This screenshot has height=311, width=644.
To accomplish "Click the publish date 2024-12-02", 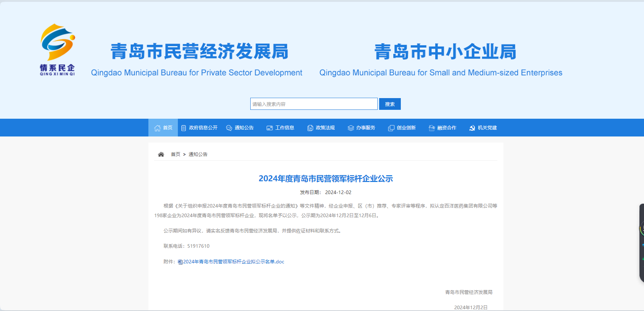I will click(x=338, y=192).
